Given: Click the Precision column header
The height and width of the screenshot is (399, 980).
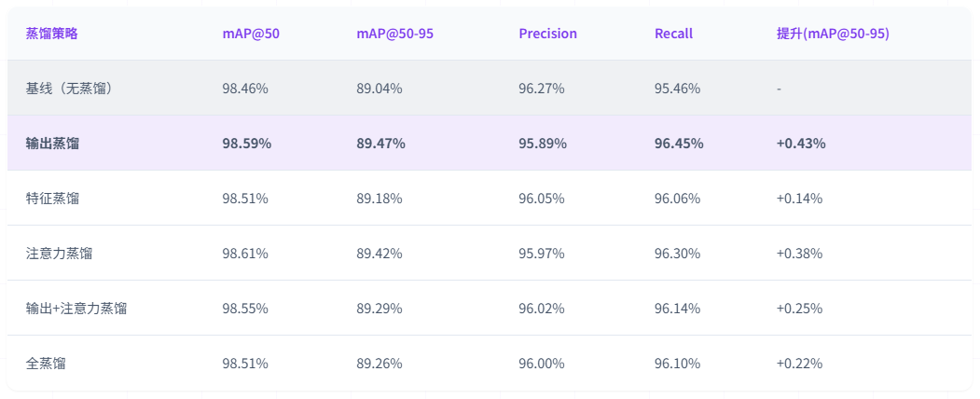Looking at the screenshot, I should [x=547, y=34].
